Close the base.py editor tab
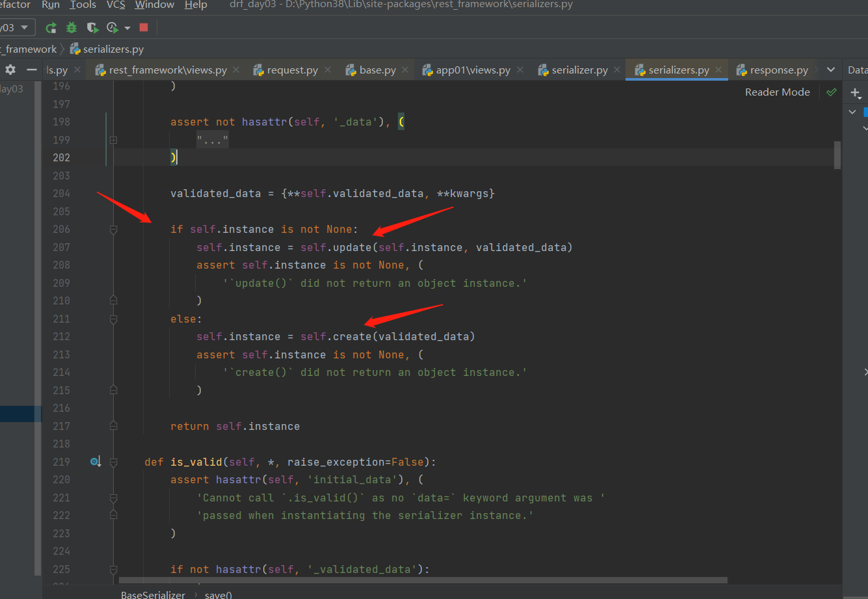Screen dimensions: 868x599 coord(405,70)
